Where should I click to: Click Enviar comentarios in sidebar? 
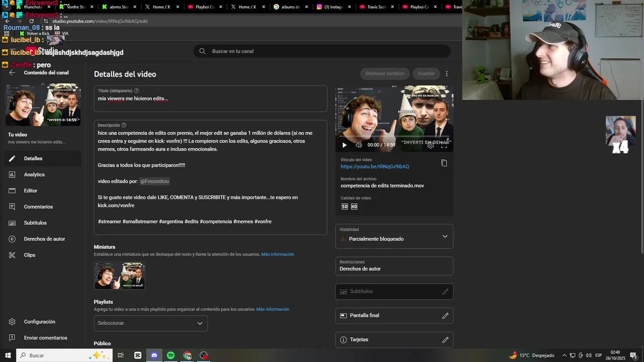(x=43, y=338)
